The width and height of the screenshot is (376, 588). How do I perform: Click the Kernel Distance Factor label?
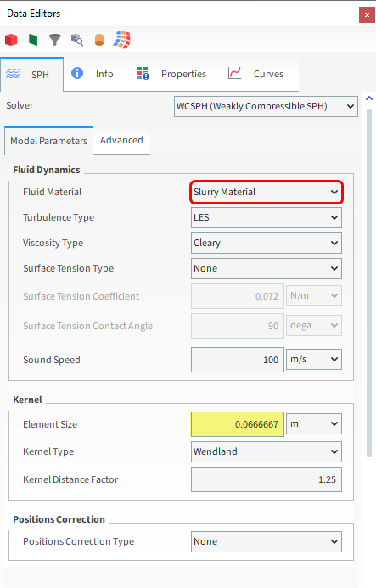(70, 479)
